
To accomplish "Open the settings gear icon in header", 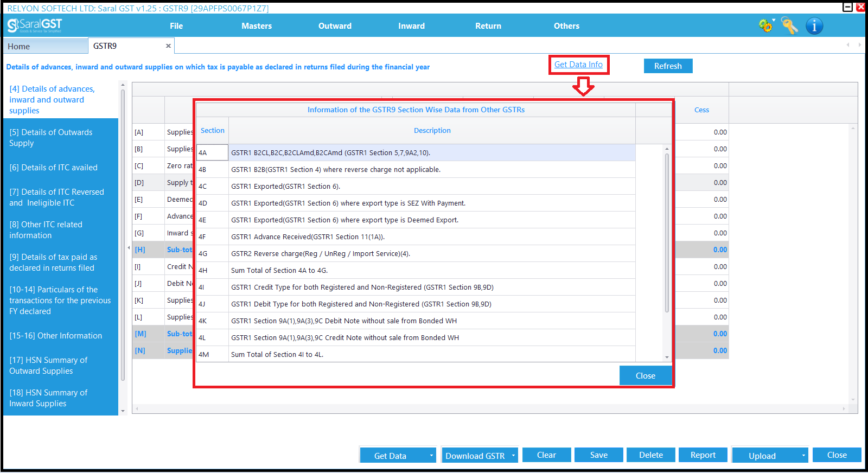I will [766, 25].
